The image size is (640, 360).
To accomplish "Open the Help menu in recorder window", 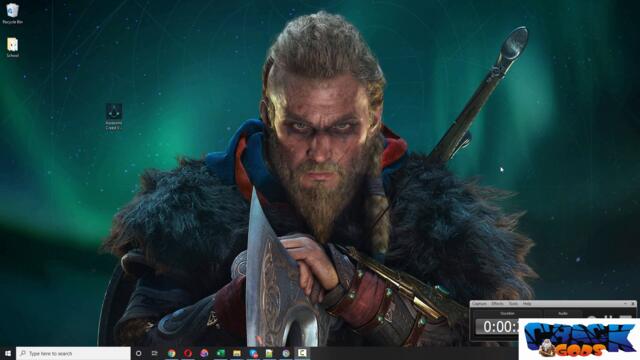I will [x=527, y=304].
